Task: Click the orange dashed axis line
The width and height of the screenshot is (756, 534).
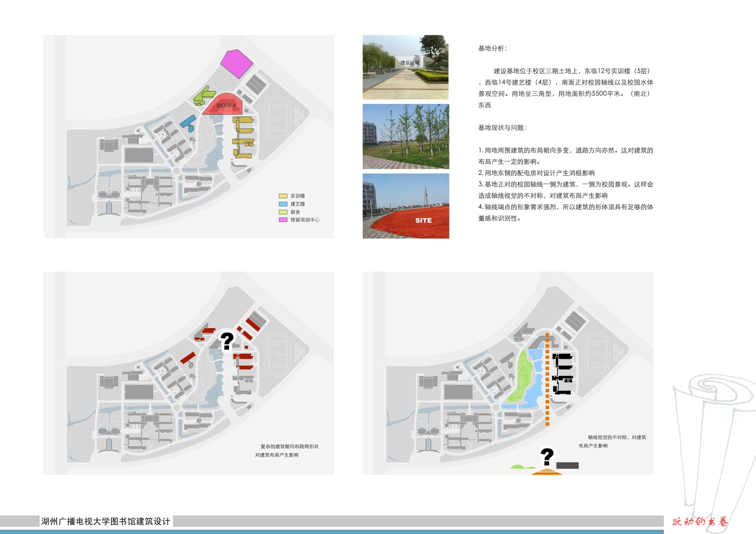Action: (547, 380)
